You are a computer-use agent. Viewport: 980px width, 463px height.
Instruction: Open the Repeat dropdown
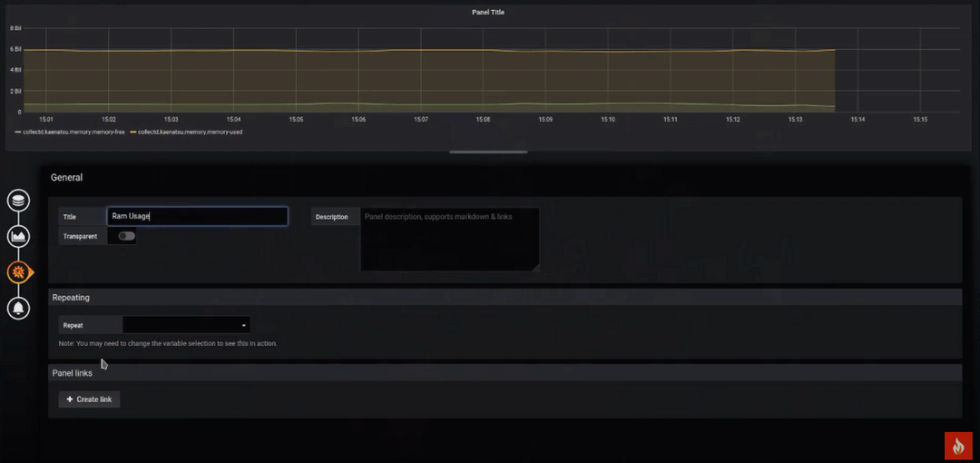tap(186, 324)
